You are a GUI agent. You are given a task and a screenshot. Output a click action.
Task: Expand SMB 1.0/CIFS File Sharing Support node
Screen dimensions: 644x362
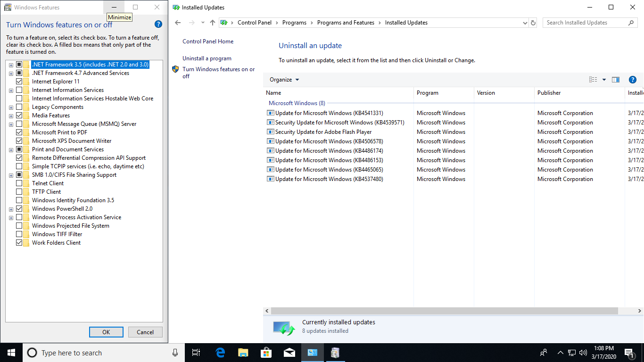[11, 175]
